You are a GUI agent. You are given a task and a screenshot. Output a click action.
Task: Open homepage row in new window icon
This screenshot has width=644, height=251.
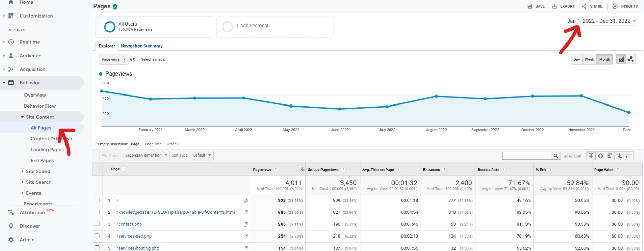pos(246,201)
